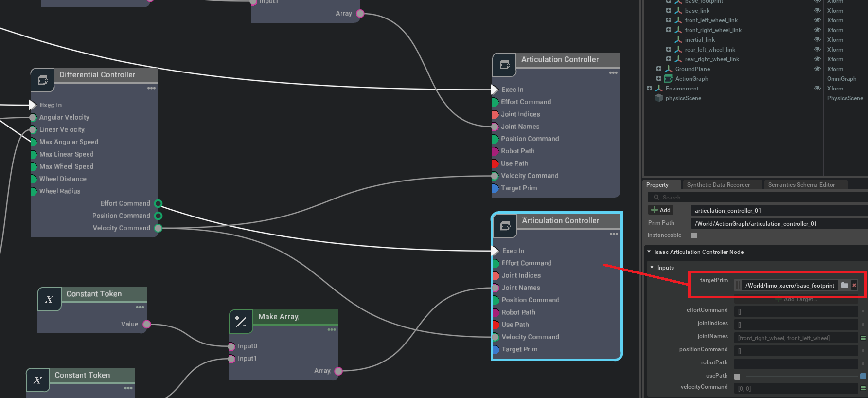Click the velocityCommand value field

796,388
